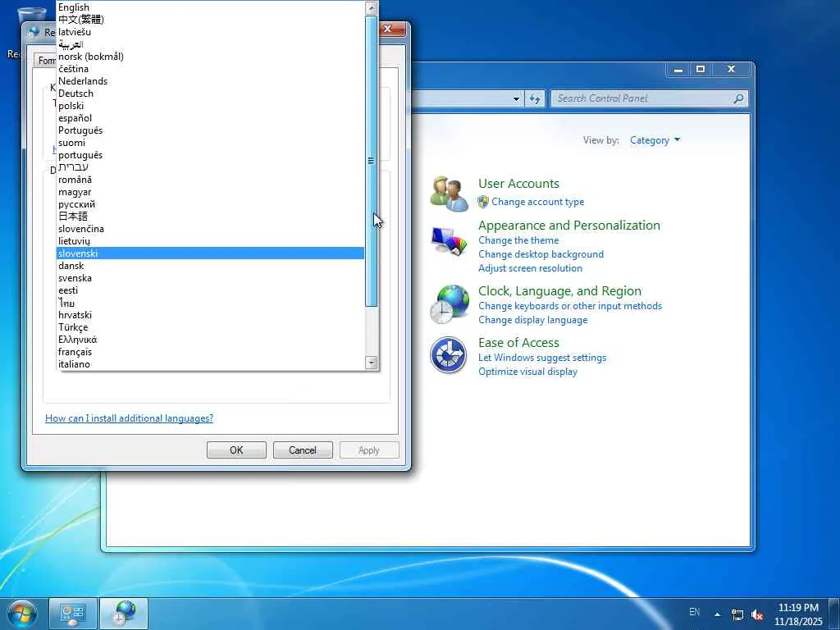Open Appearance and Personalization heading
Image resolution: width=840 pixels, height=630 pixels.
pos(569,225)
